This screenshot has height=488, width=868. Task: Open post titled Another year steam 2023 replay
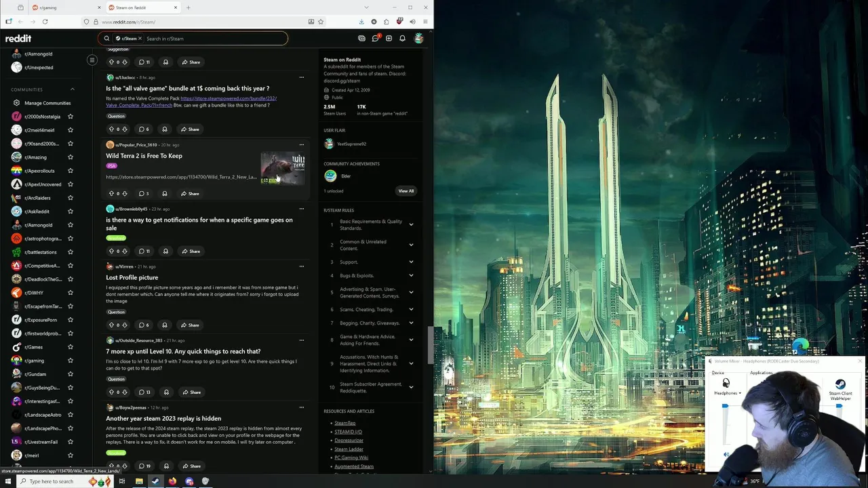pos(163,419)
